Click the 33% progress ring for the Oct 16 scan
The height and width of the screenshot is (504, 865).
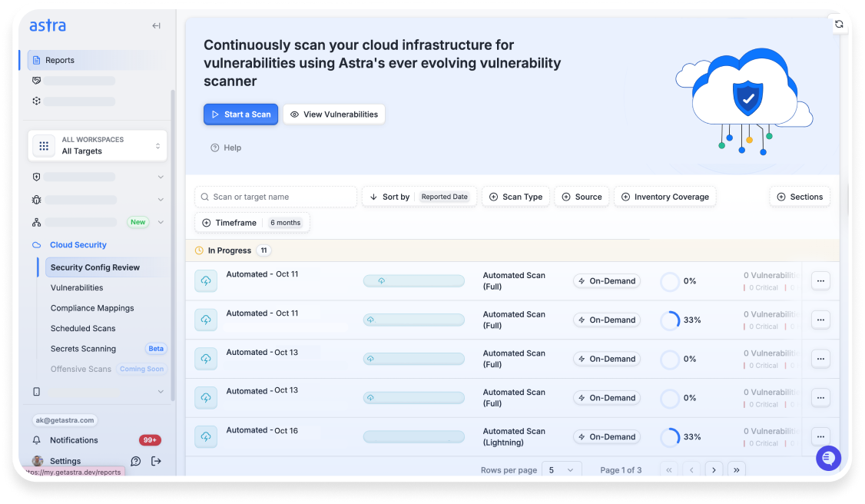coord(670,436)
